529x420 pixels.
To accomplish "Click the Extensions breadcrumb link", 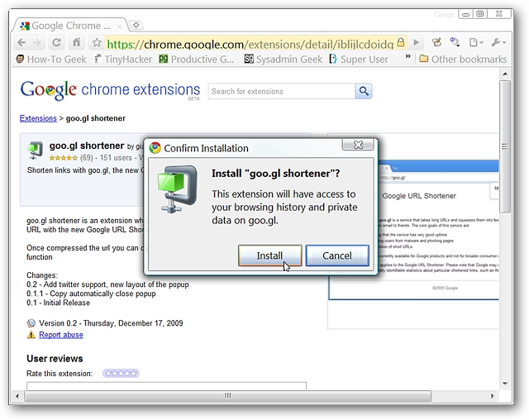I will click(38, 118).
